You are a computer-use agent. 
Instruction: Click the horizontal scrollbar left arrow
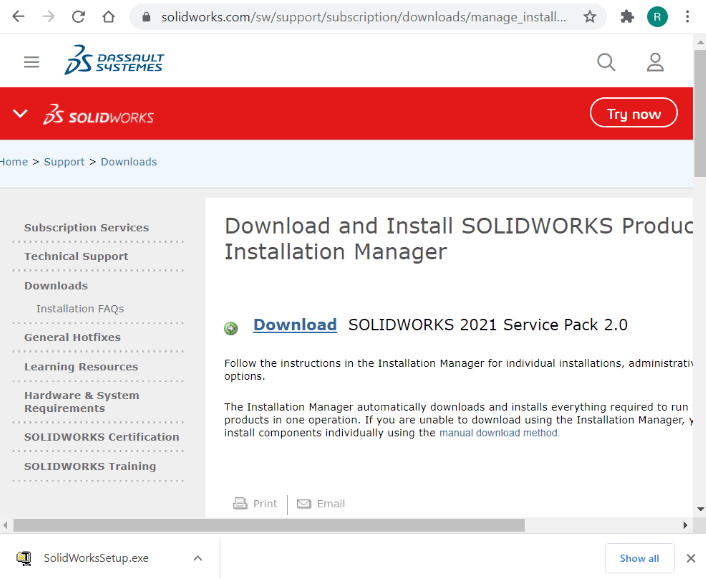pos(5,525)
